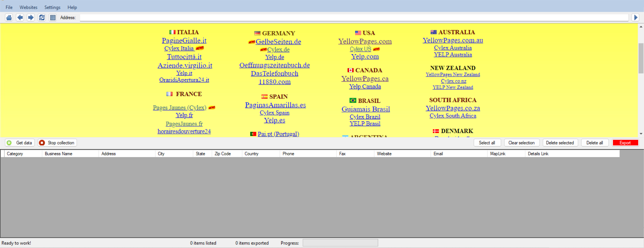Image resolution: width=644 pixels, height=248 pixels.
Task: Click the Business Name column header
Action: (59, 154)
